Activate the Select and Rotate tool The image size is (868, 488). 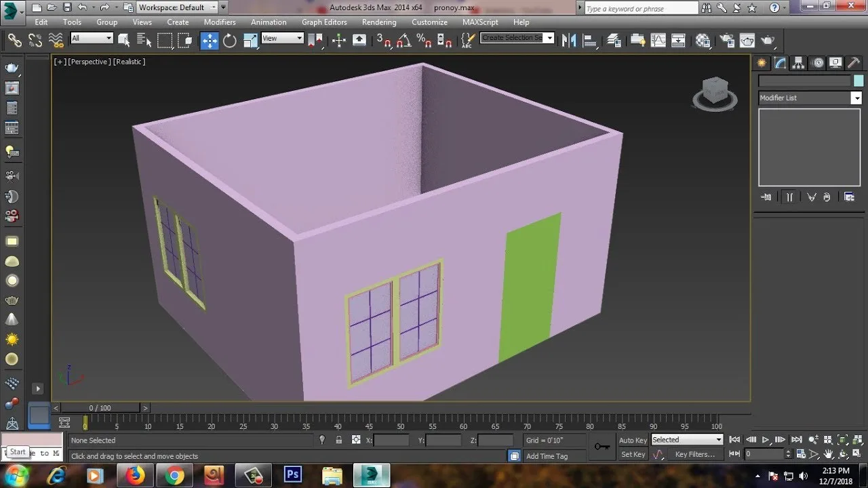point(230,41)
